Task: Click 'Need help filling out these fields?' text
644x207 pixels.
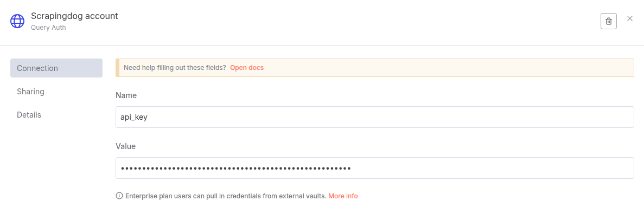Action: pos(175,68)
